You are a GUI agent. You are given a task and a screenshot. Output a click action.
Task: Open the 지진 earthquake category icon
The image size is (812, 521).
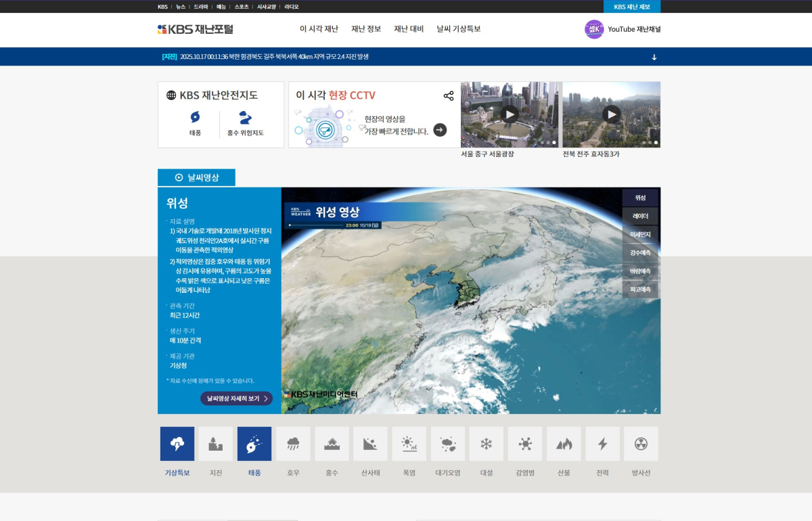click(x=216, y=444)
